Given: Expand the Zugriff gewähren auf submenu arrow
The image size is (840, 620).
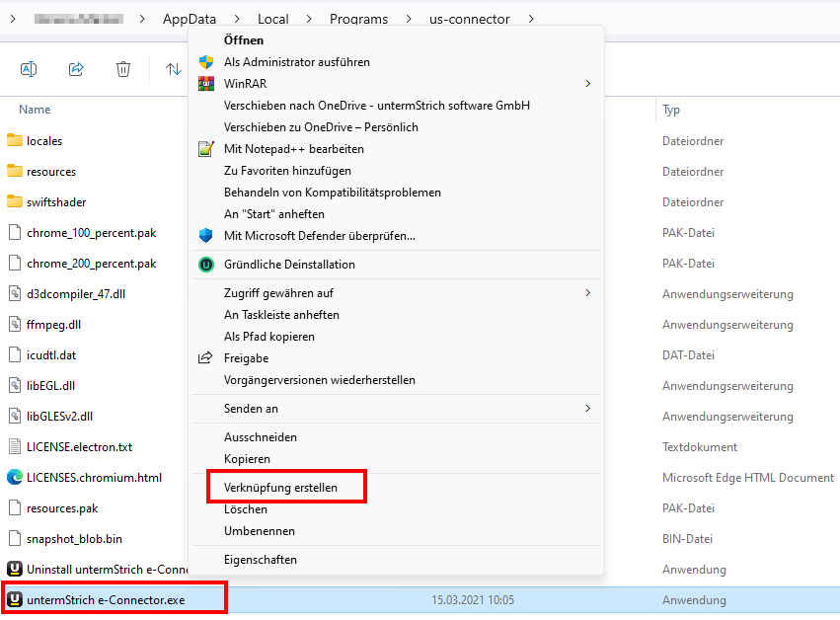Looking at the screenshot, I should coord(587,293).
